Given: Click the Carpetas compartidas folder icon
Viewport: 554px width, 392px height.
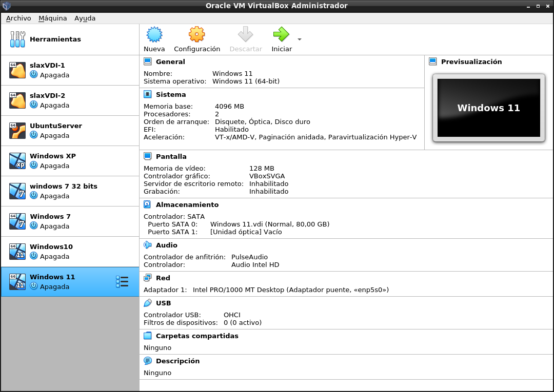Looking at the screenshot, I should (x=148, y=336).
